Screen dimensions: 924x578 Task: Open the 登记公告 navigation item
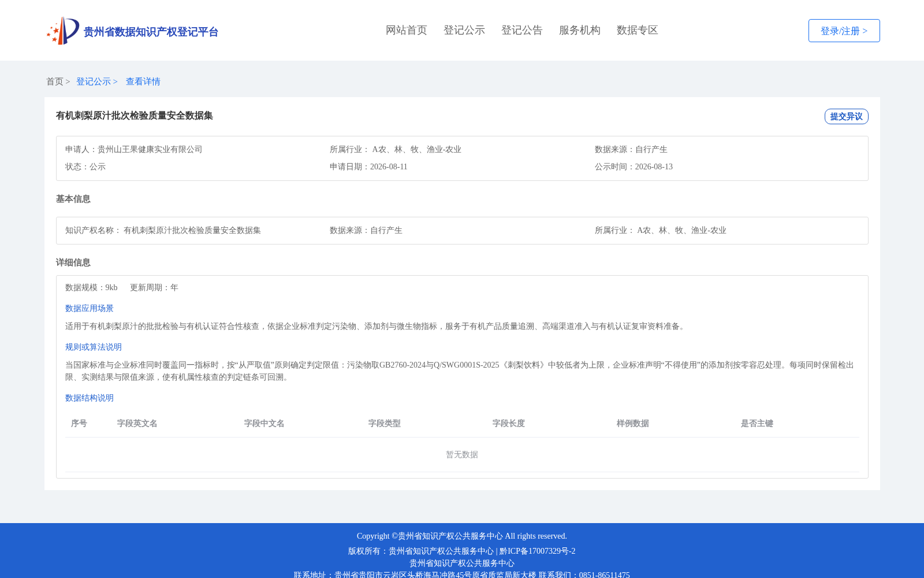(x=522, y=30)
